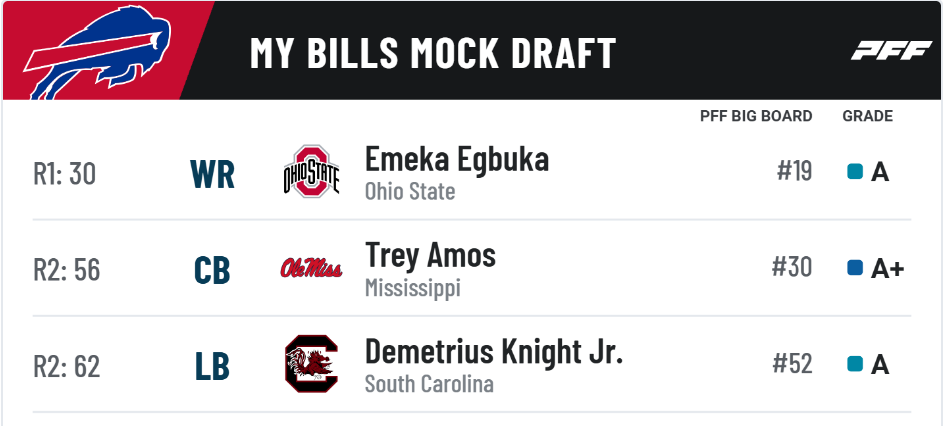Open the Demetrius Knight Jr. player entry
The height and width of the screenshot is (426, 945).
coord(494,351)
